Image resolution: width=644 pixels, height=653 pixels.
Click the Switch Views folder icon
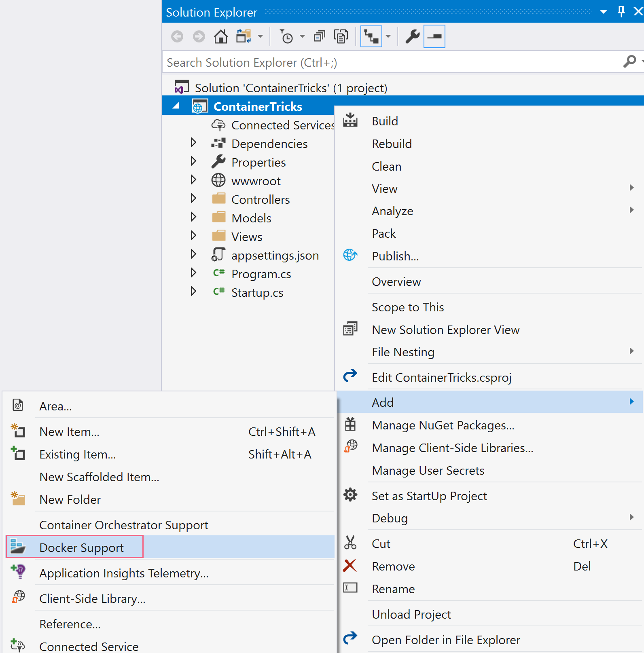[x=244, y=37]
